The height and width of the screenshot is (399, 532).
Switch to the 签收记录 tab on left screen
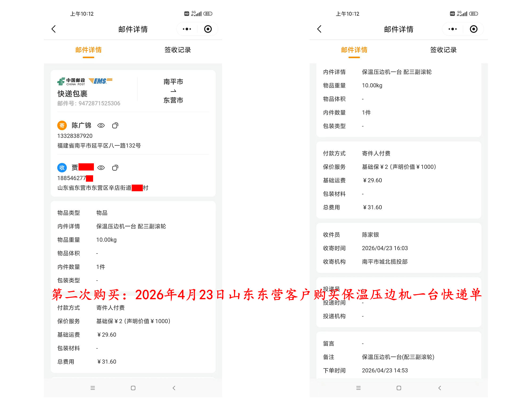pyautogui.click(x=178, y=50)
